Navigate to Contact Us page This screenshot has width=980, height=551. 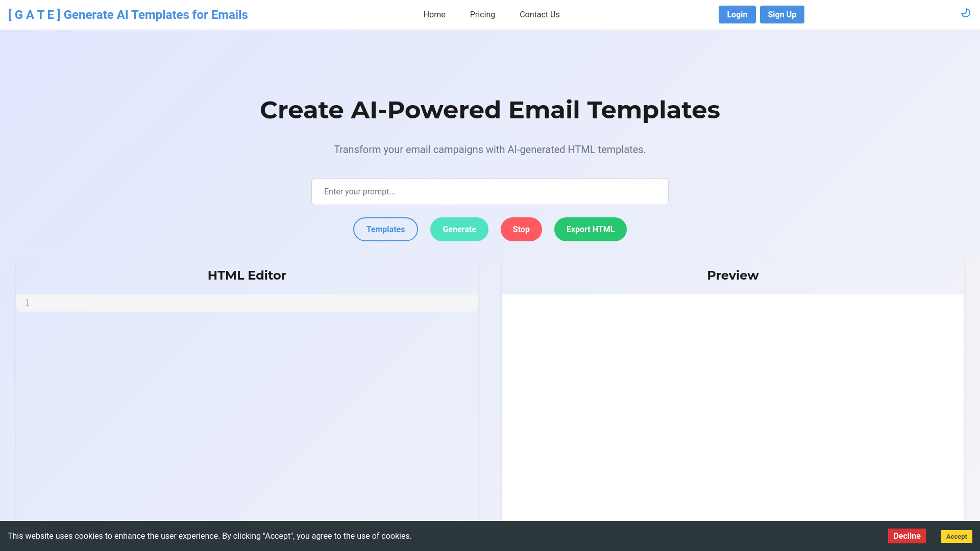point(539,14)
